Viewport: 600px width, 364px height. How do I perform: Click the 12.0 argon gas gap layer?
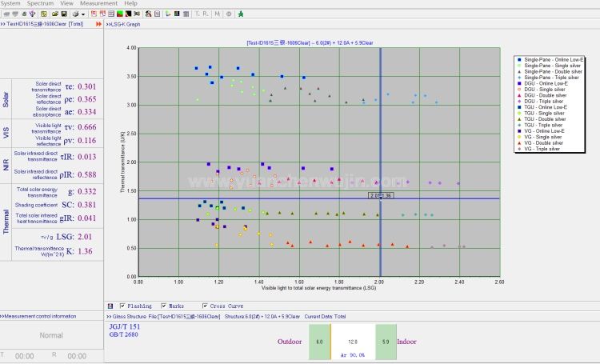(353, 342)
